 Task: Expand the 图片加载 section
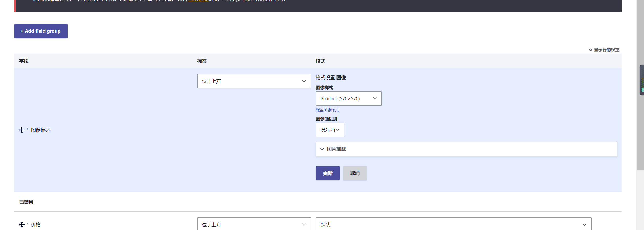[466, 149]
